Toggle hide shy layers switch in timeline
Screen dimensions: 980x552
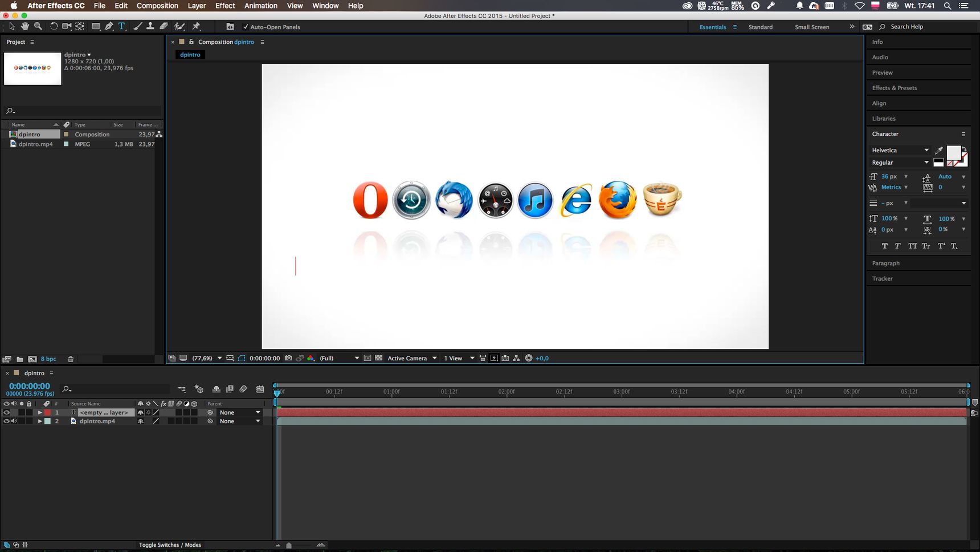(x=217, y=389)
